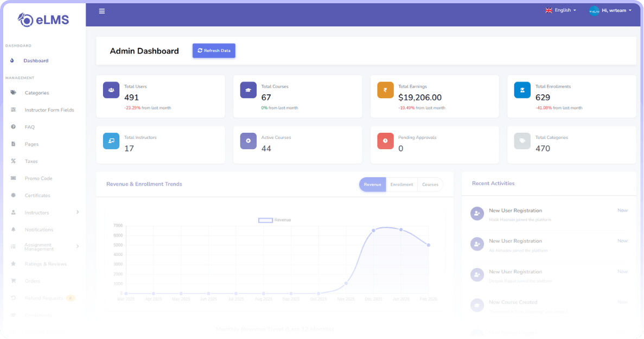The height and width of the screenshot is (339, 644).
Task: Click the Total Users card icon
Action: coord(111,90)
